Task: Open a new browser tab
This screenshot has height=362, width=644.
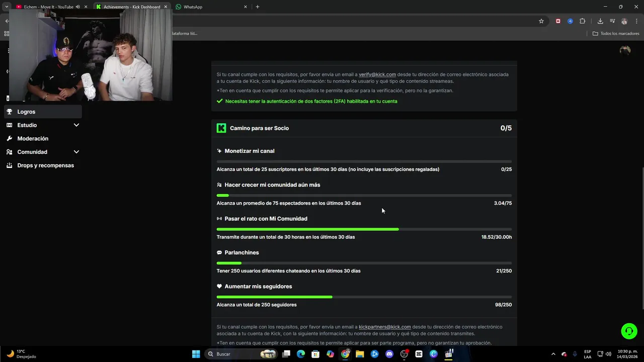Action: click(258, 7)
